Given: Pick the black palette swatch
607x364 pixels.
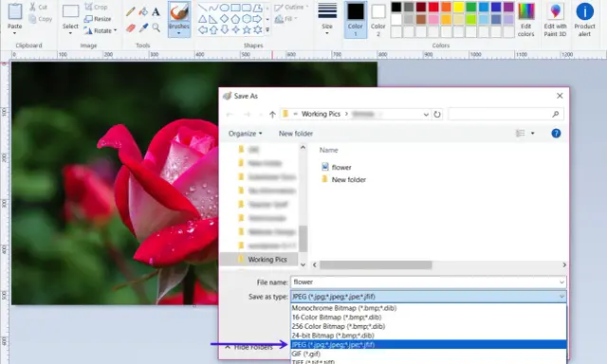Looking at the screenshot, I should pyautogui.click(x=396, y=7).
